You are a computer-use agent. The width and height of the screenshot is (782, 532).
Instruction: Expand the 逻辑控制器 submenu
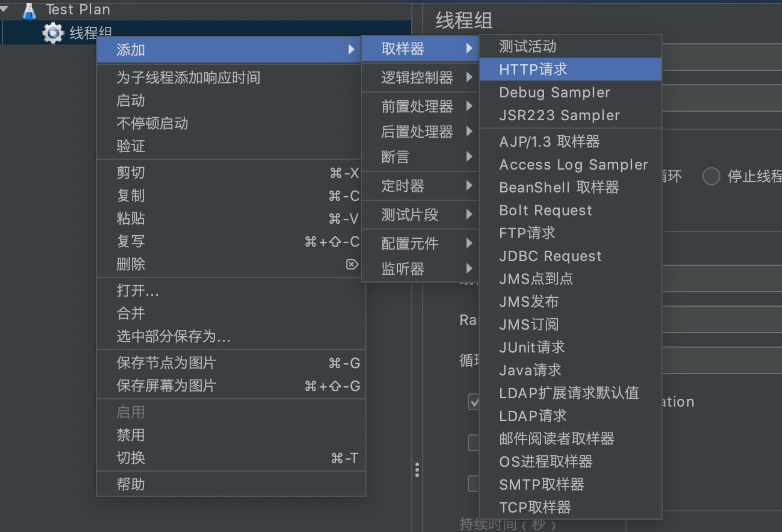[420, 77]
